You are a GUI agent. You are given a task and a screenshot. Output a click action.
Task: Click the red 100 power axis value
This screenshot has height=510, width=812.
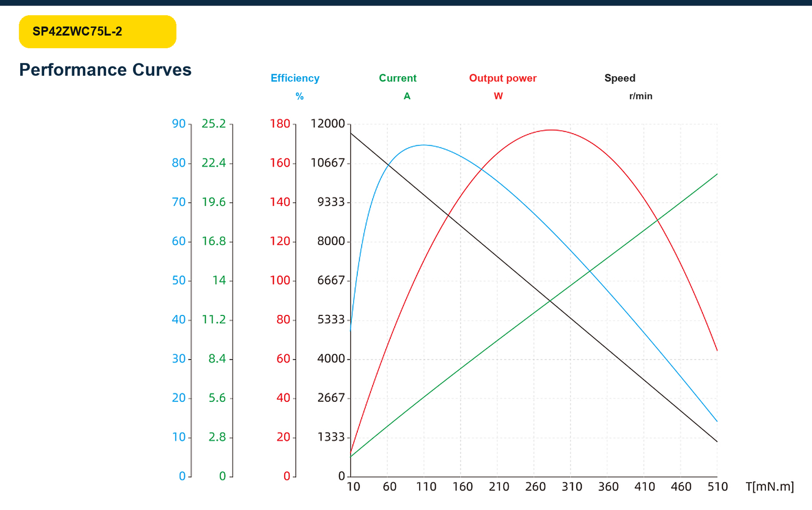[x=280, y=280]
